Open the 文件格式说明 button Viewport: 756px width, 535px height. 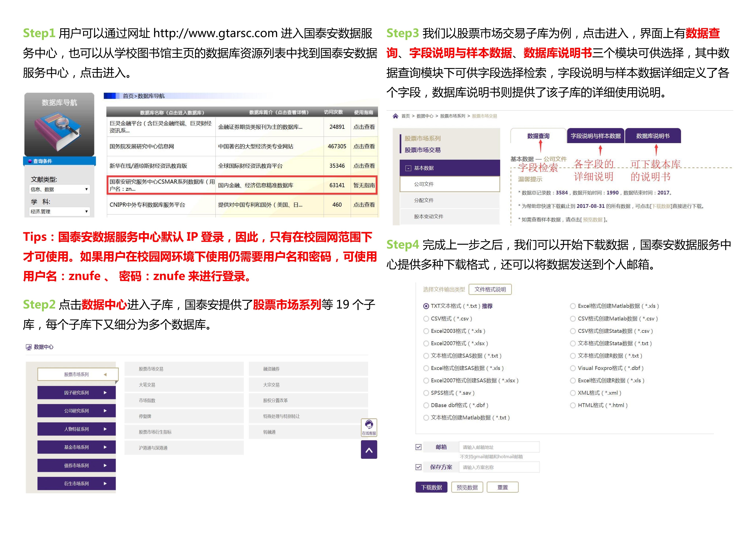(490, 289)
